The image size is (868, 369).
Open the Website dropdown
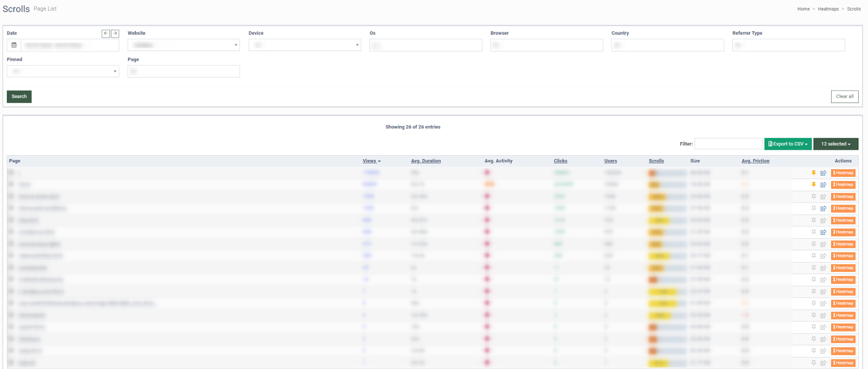click(x=183, y=45)
